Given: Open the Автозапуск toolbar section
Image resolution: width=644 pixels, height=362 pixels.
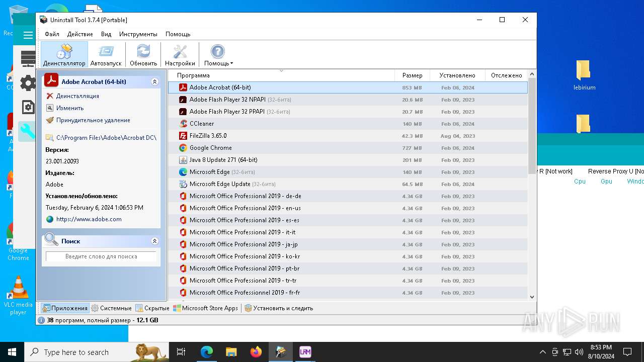Looking at the screenshot, I should 106,55.
